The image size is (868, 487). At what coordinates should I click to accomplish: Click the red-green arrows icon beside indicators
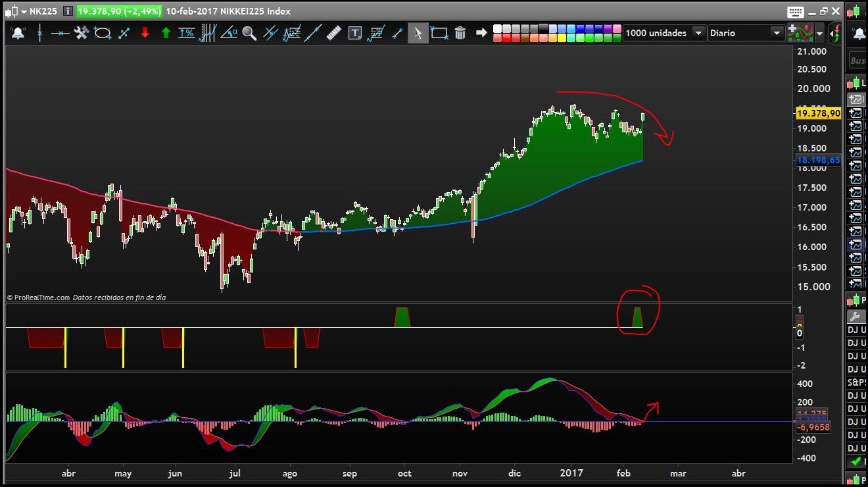836,33
